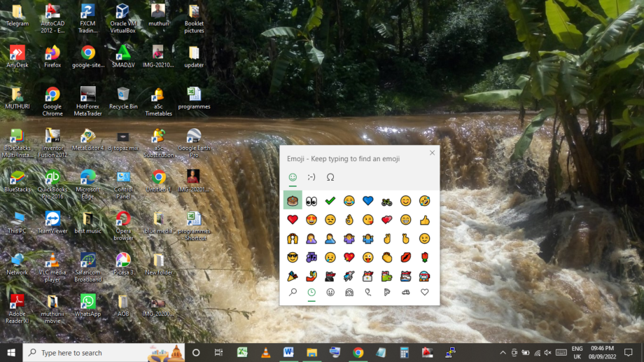The height and width of the screenshot is (362, 644).
Task: Show hidden system tray icons
Action: 503,353
